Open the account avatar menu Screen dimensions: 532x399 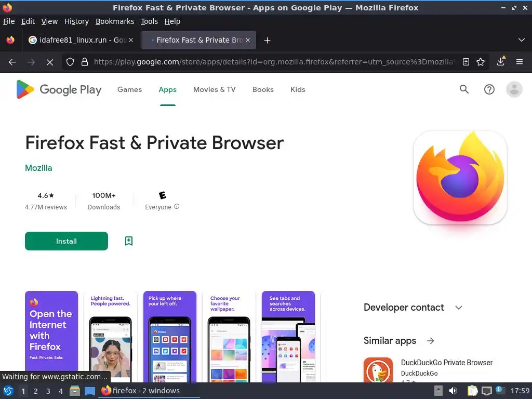(514, 89)
